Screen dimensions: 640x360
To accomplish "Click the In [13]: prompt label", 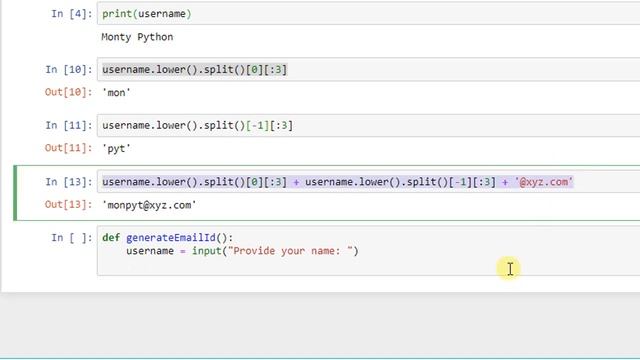I will point(69,182).
